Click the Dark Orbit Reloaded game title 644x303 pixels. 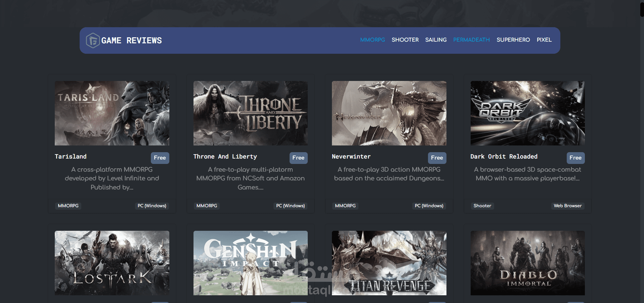504,157
